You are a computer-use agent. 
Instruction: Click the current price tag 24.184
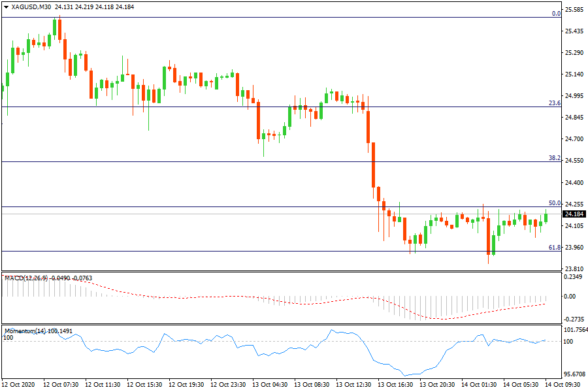pyautogui.click(x=574, y=214)
